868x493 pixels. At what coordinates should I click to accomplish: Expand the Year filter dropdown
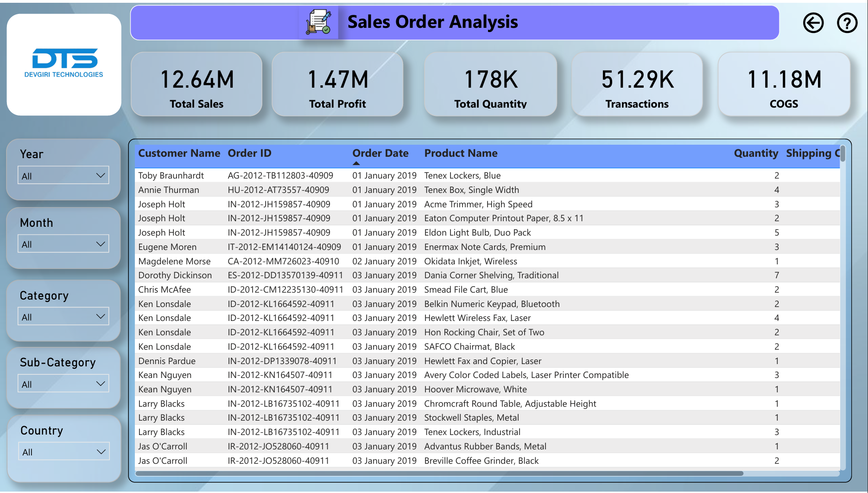click(63, 176)
